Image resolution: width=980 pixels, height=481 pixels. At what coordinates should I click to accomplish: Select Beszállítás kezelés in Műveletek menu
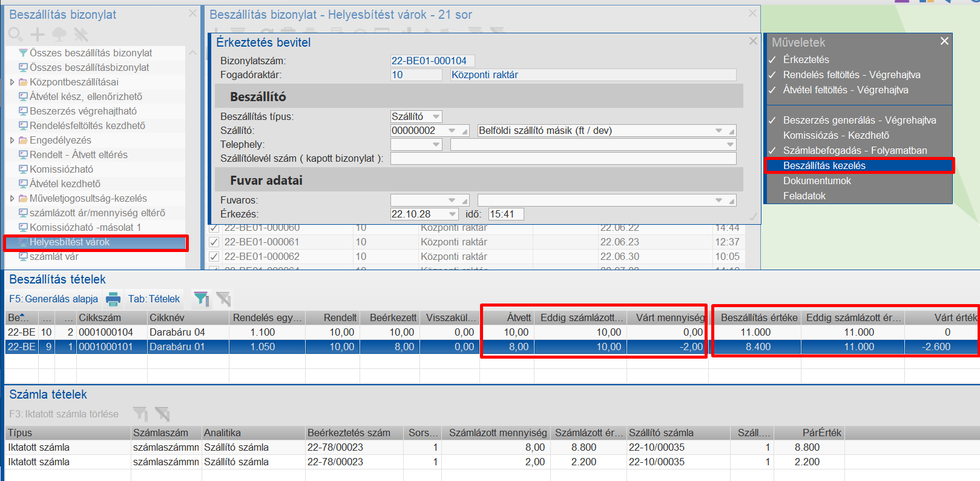pyautogui.click(x=824, y=165)
